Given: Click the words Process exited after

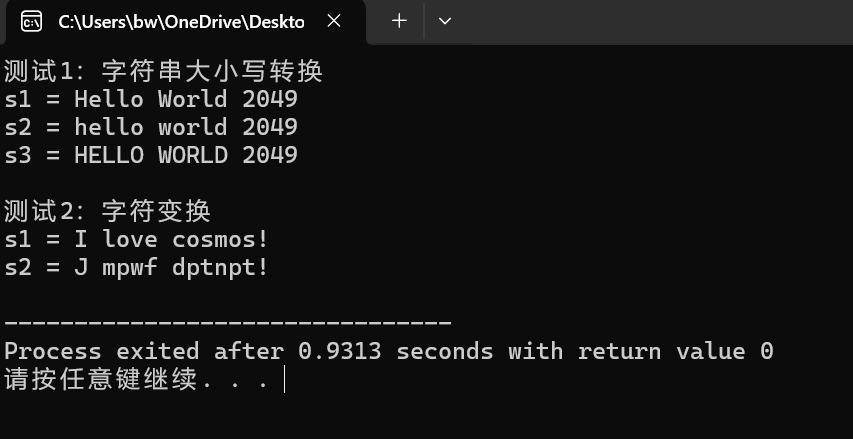Looking at the screenshot, I should (144, 351).
